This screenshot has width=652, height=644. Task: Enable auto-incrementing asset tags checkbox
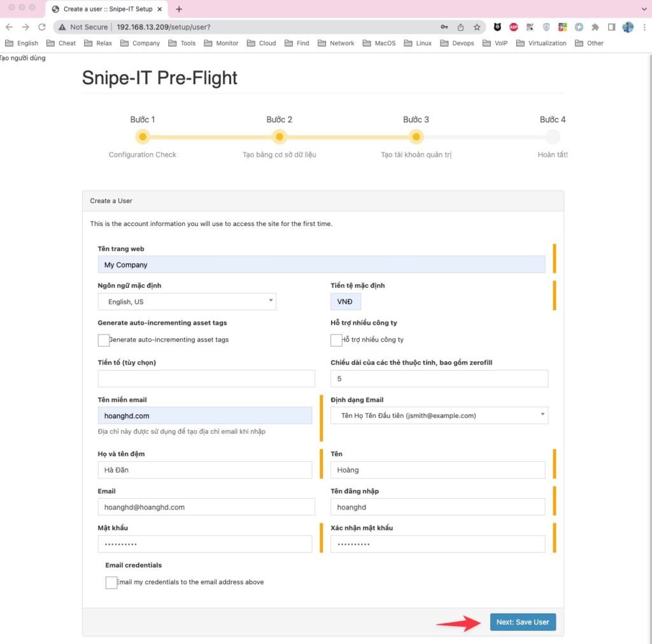pos(104,340)
